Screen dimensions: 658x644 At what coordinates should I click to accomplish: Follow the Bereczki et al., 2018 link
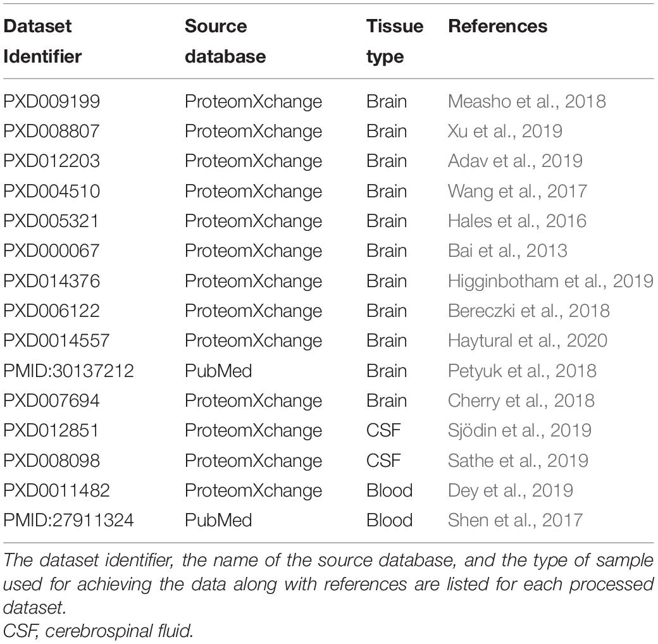tap(528, 311)
